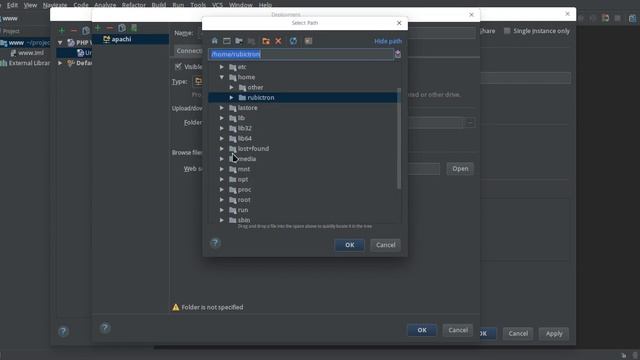
Task: Refresh the folder tree in Select Path
Action: click(293, 41)
